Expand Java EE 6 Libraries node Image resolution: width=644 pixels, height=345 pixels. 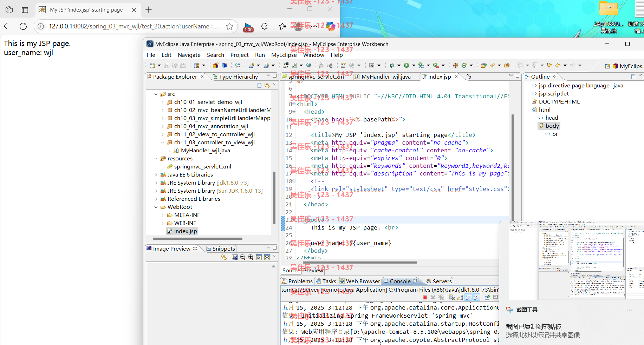[156, 175]
